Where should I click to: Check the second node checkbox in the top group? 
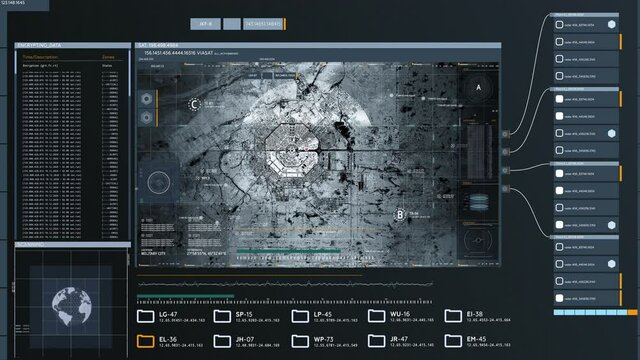(x=560, y=42)
